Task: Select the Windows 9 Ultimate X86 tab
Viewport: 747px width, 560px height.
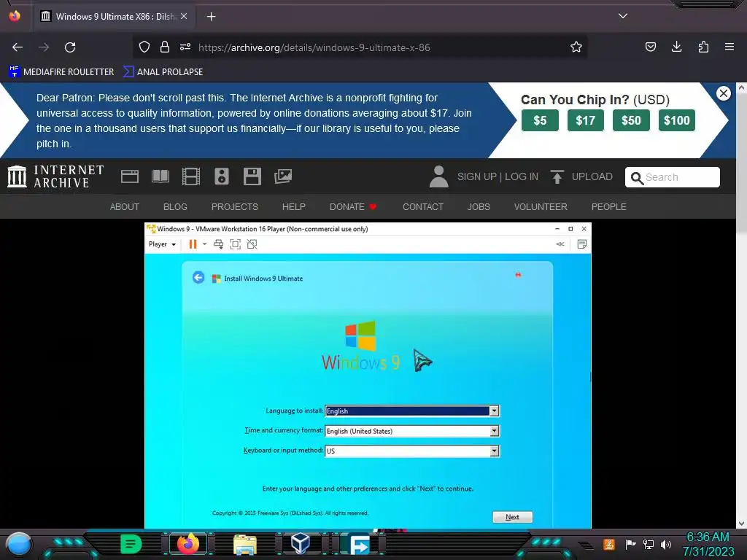Action: [115, 17]
